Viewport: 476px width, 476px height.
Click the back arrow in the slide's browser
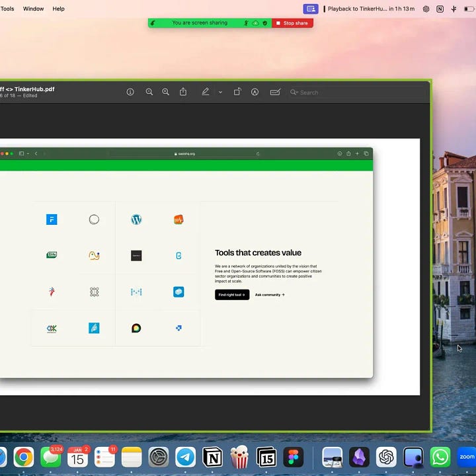(36, 153)
